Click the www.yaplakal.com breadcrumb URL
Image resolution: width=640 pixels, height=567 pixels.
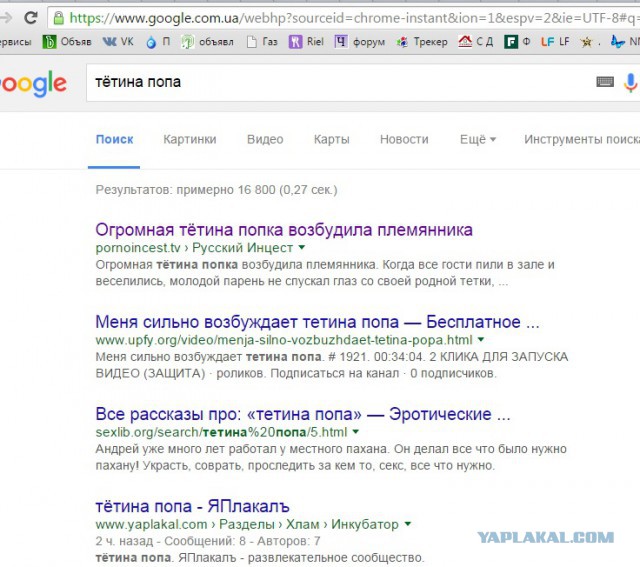click(x=151, y=524)
